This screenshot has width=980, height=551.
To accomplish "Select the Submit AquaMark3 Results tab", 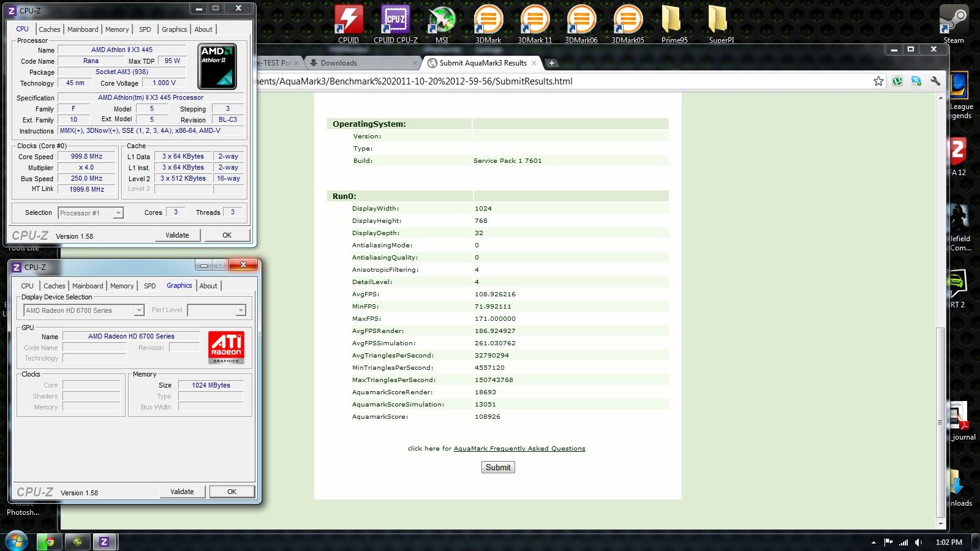I will [x=482, y=62].
